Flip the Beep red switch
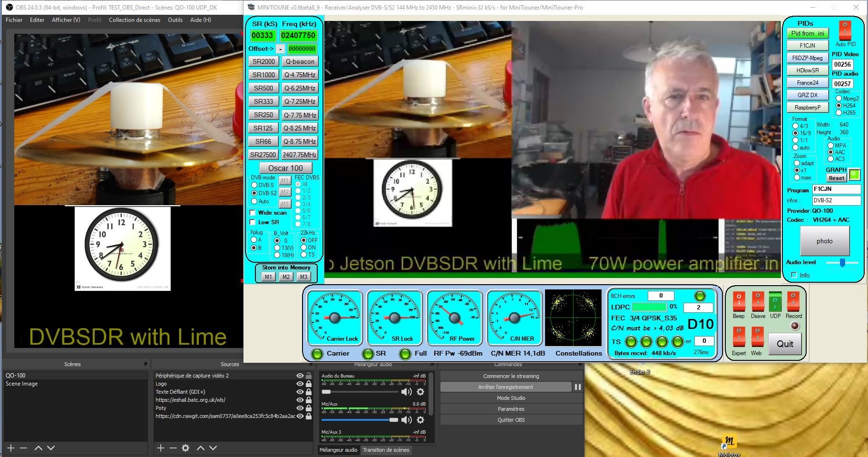Image resolution: width=868 pixels, height=457 pixels. (x=739, y=301)
